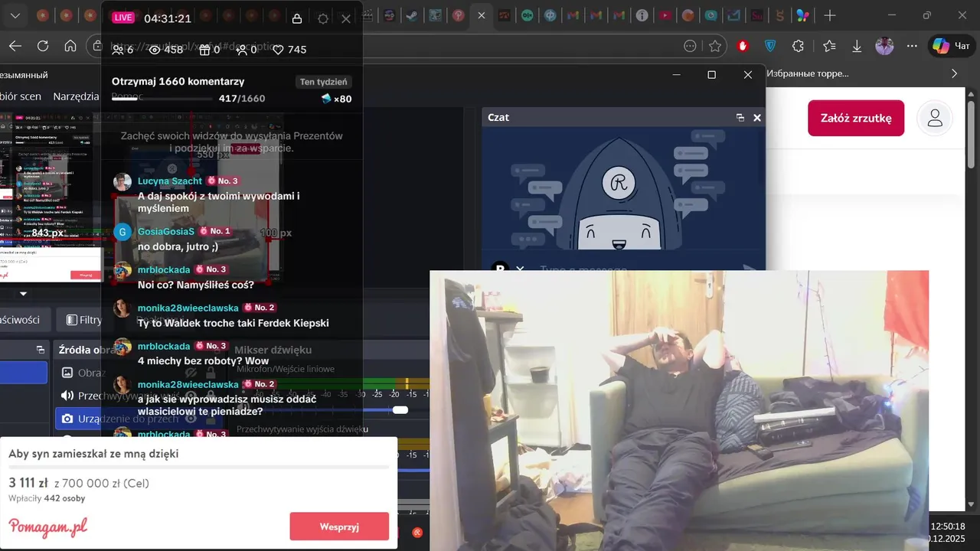Click the Załóż zrzutkę button
The image size is (980, 551).
[856, 119]
